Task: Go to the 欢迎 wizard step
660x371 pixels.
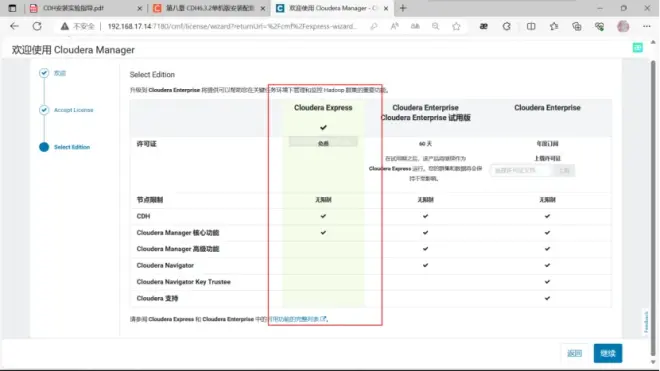Action: (x=60, y=73)
